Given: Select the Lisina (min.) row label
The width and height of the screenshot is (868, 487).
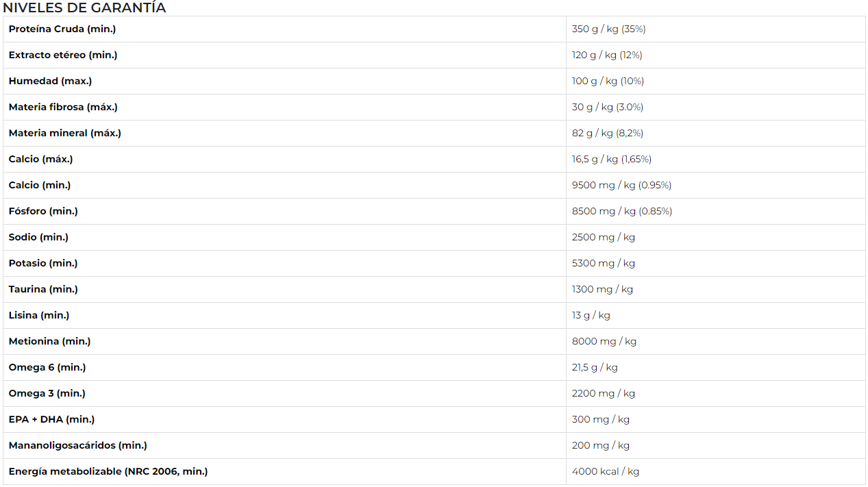Looking at the screenshot, I should pyautogui.click(x=39, y=315).
